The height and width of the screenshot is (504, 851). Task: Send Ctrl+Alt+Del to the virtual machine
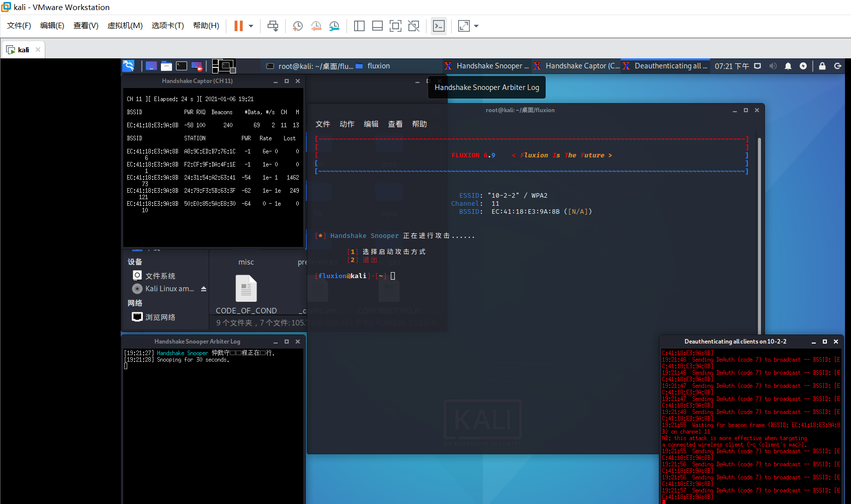(x=273, y=26)
